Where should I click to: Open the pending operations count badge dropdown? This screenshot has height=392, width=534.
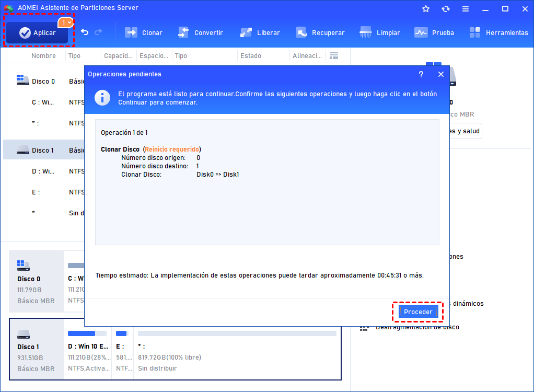(66, 22)
